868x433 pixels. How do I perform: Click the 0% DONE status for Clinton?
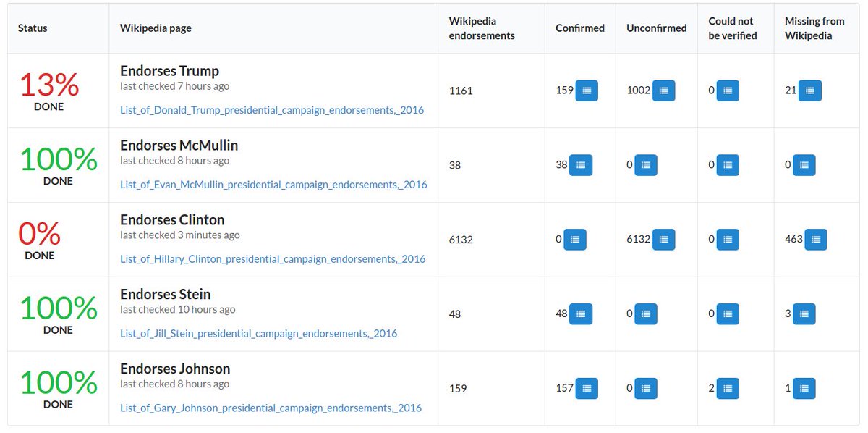click(39, 240)
